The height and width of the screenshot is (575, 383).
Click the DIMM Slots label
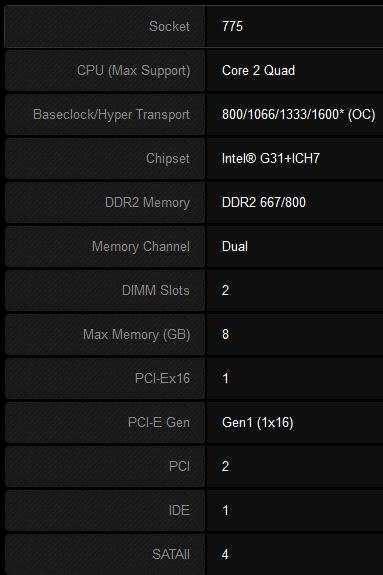point(156,290)
